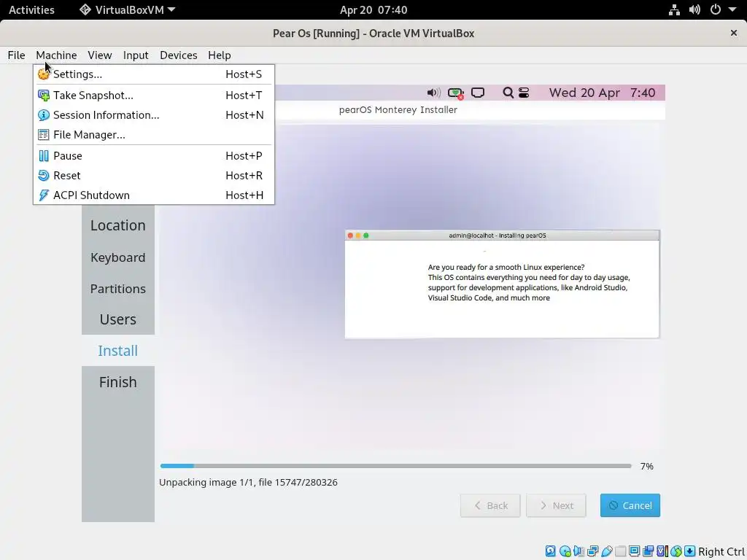Viewport: 747px width, 560px height.
Task: Open the Help menu
Action: [x=219, y=55]
